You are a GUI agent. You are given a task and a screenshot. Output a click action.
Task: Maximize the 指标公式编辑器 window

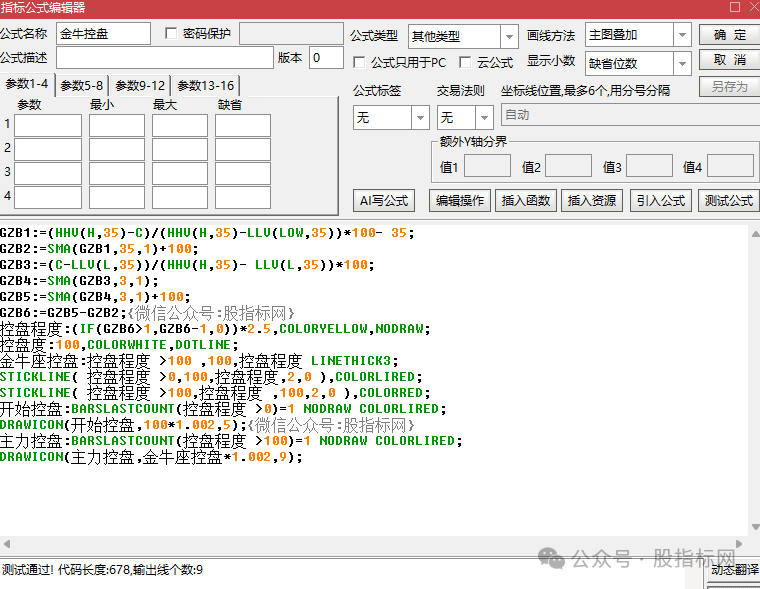(x=735, y=7)
